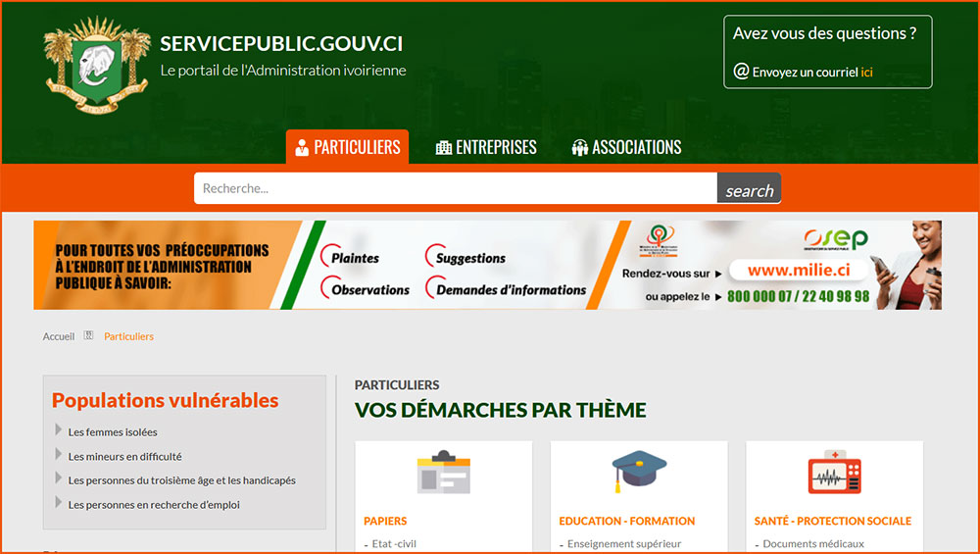Viewport: 980px width, 554px height.
Task: Switch to the Entreprises tab
Action: [486, 147]
